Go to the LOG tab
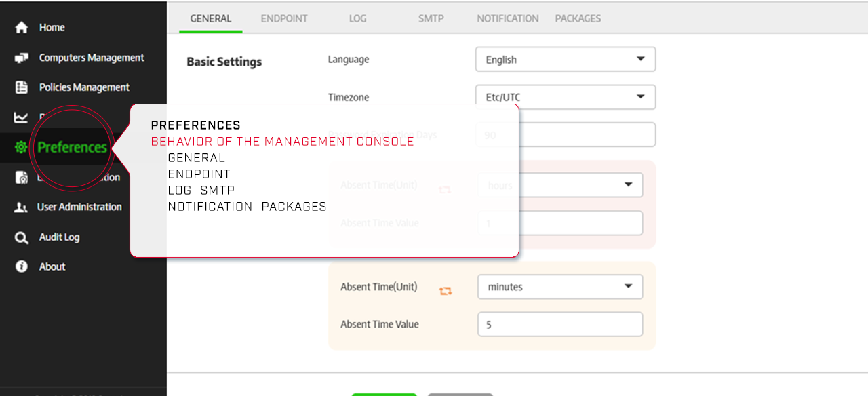This screenshot has height=396, width=868. pyautogui.click(x=357, y=18)
